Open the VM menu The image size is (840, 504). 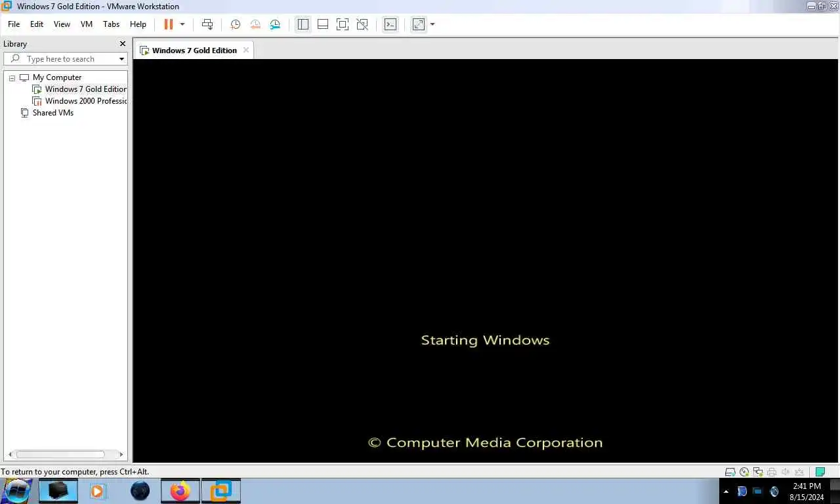(87, 24)
